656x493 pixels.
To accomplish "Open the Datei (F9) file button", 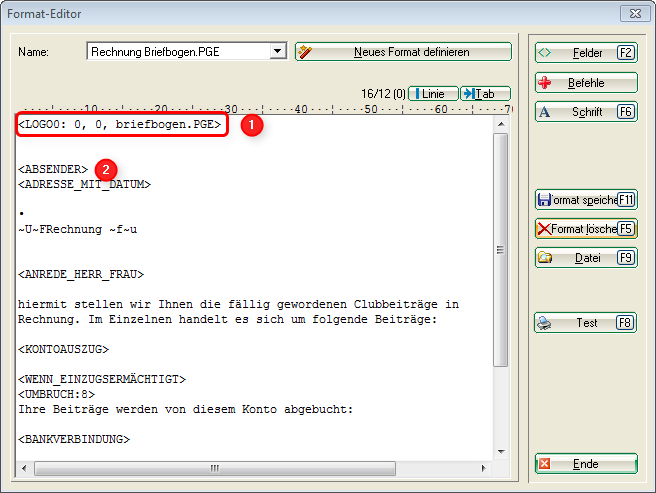I will (586, 257).
